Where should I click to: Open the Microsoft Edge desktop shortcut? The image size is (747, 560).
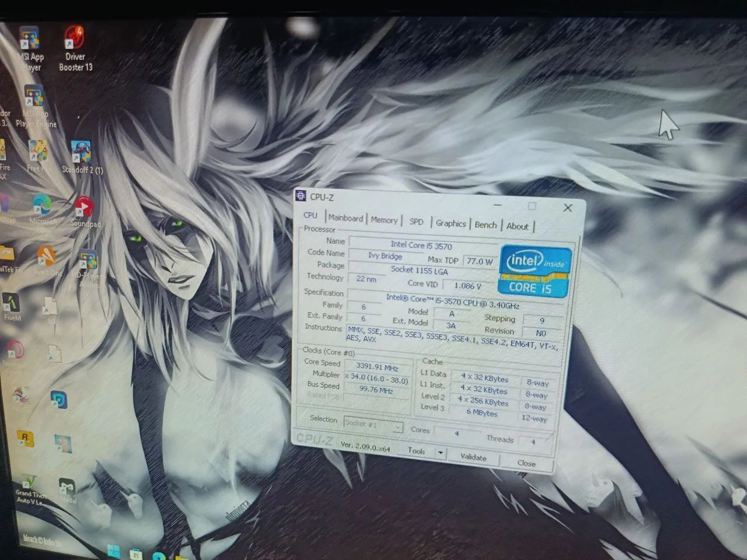tap(43, 209)
